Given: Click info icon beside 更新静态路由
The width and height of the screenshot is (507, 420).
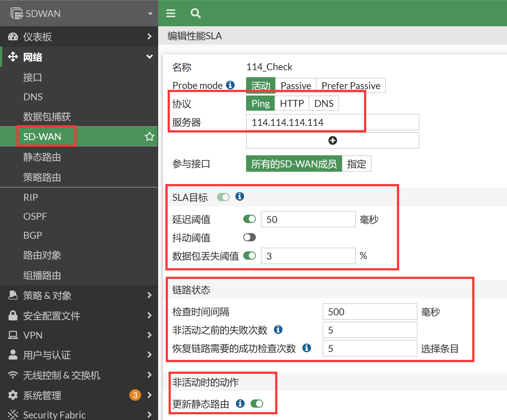Looking at the screenshot, I should point(240,404).
